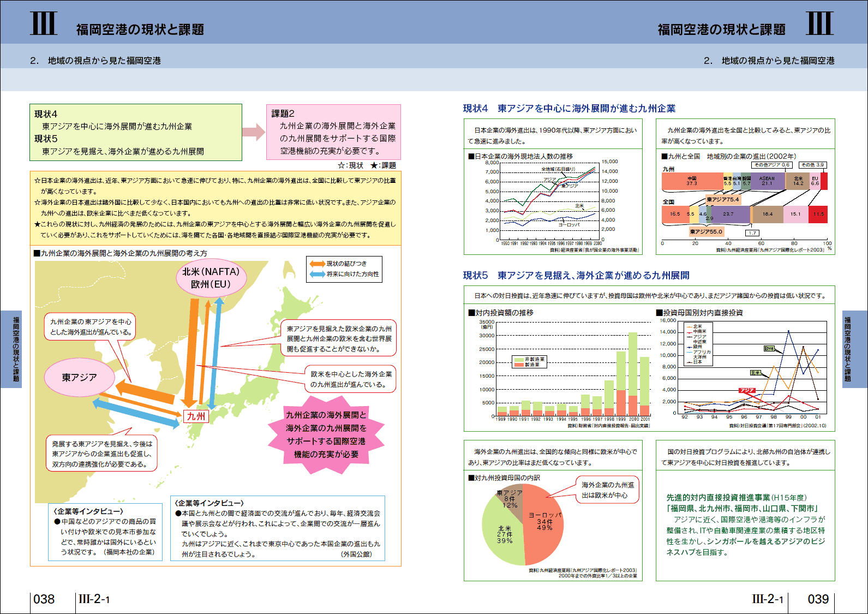The width and height of the screenshot is (868, 614).
Task: Click the yellow box paragraph starting ★これらの現状に対し
Action: 215,230
